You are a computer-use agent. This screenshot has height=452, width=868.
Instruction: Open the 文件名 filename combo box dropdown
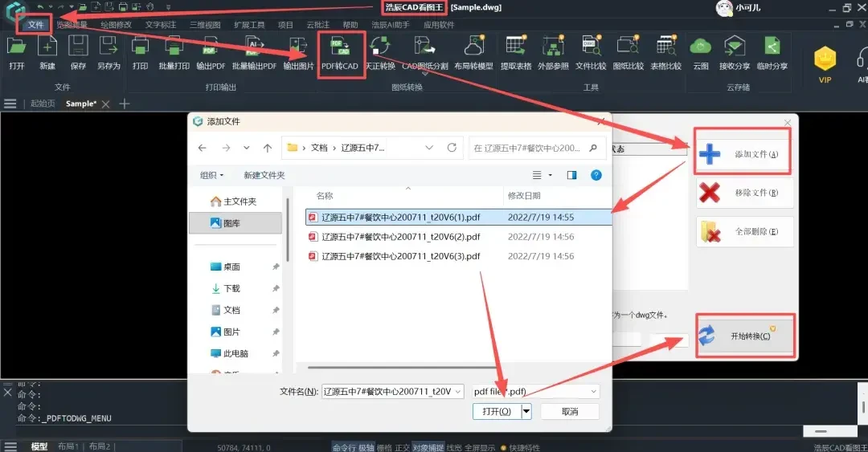(458, 392)
